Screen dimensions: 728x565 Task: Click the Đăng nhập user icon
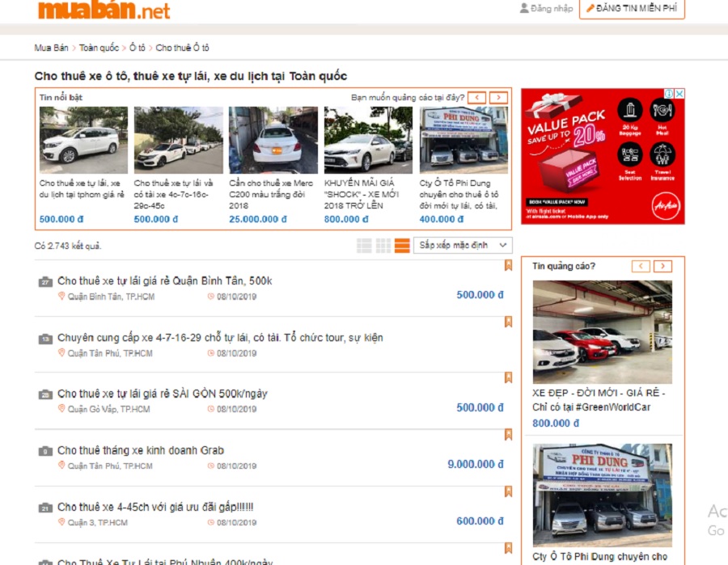(524, 8)
